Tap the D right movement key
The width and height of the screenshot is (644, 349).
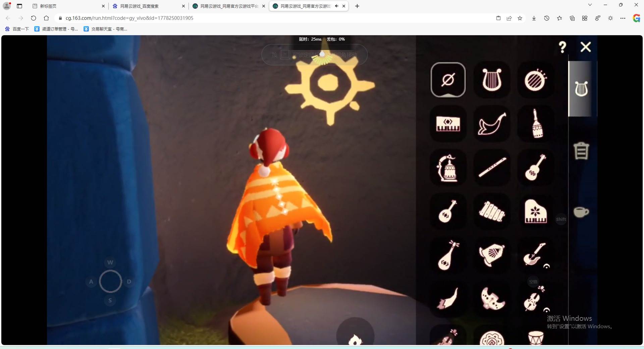[129, 282]
